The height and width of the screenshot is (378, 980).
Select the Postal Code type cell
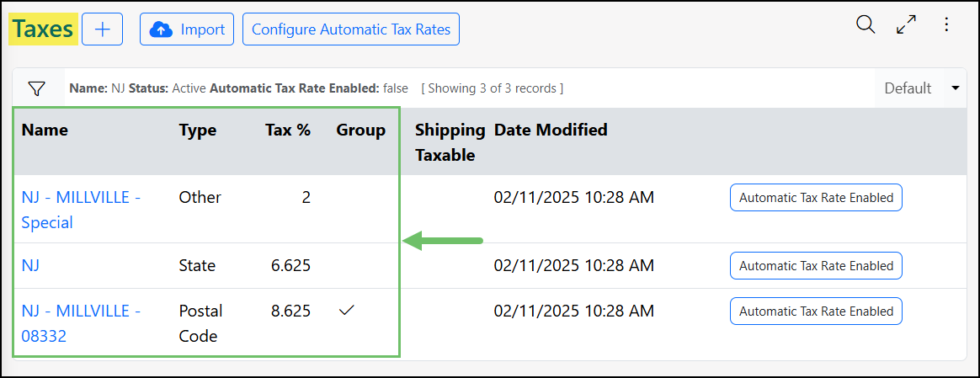coord(200,323)
